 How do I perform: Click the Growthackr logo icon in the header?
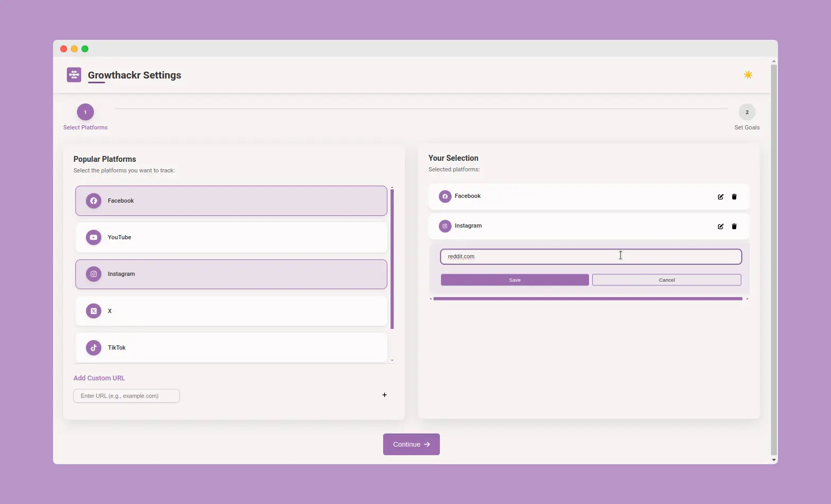click(x=74, y=75)
